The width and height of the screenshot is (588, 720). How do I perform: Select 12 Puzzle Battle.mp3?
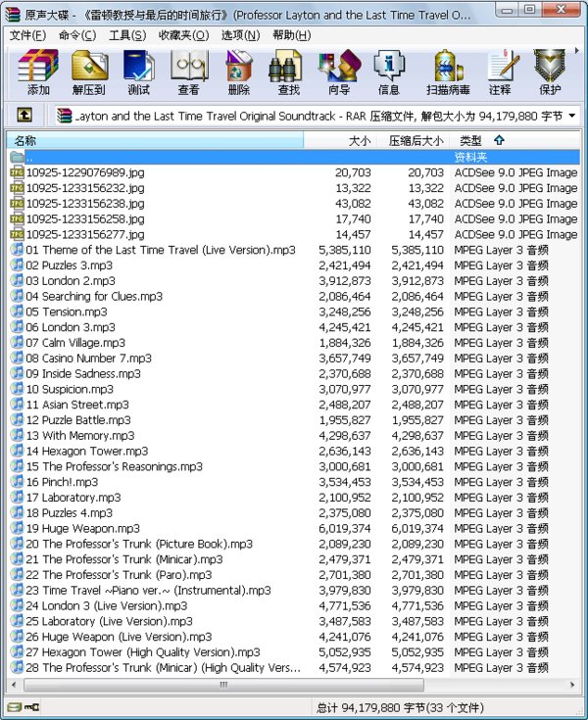[294, 420]
